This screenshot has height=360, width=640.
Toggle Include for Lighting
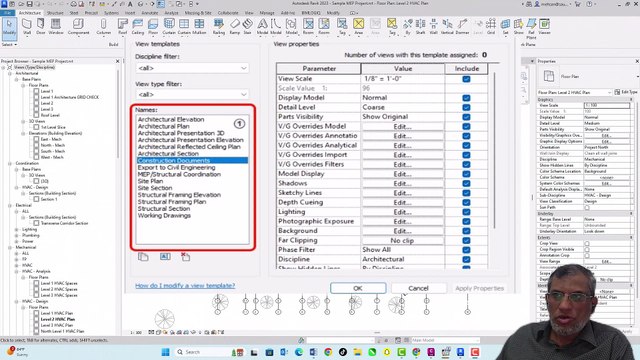coord(466,212)
